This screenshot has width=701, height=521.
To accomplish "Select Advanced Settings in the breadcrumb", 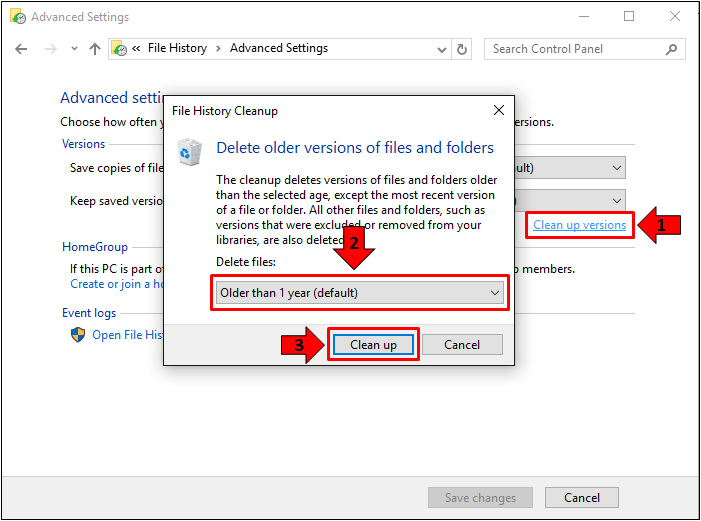I will [279, 48].
